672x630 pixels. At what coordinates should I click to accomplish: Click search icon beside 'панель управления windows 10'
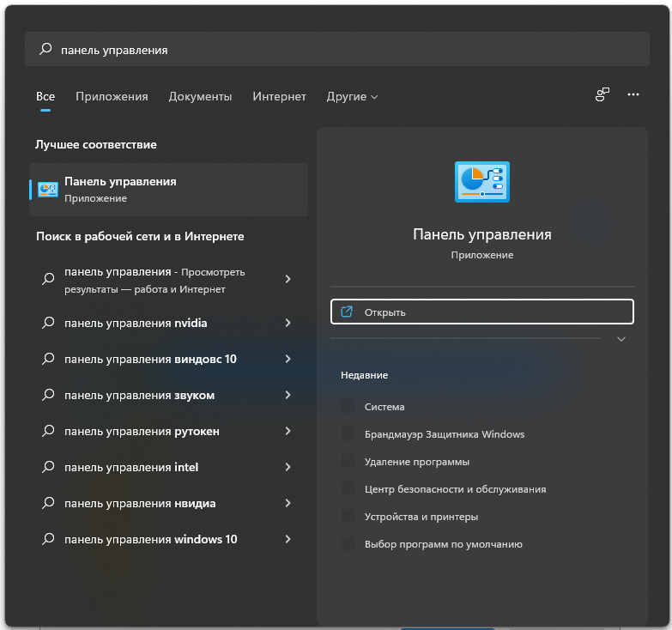48,538
